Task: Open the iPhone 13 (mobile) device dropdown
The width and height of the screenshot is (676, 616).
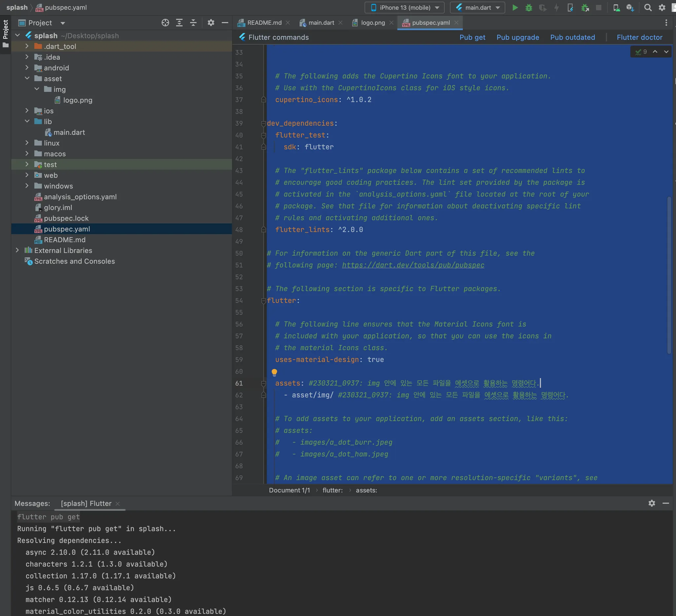Action: click(404, 7)
